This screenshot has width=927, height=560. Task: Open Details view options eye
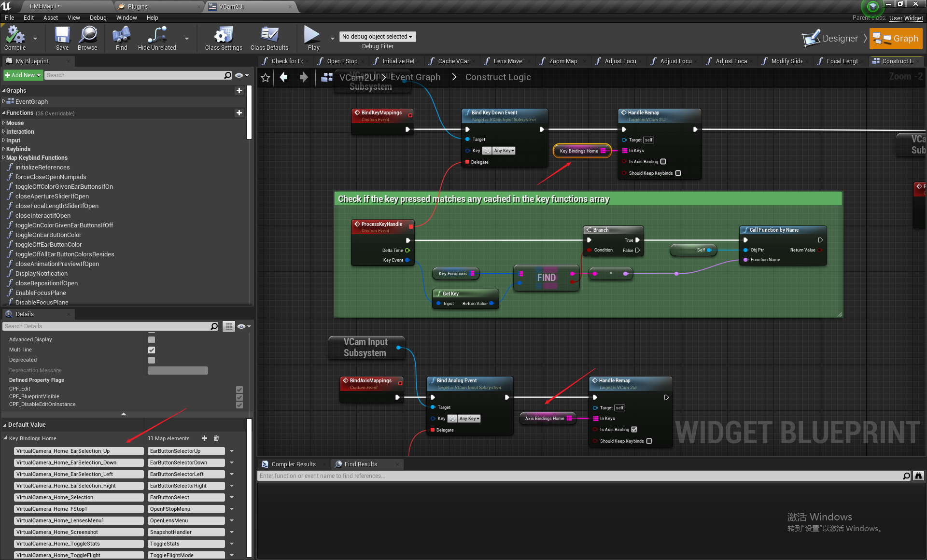(x=244, y=326)
